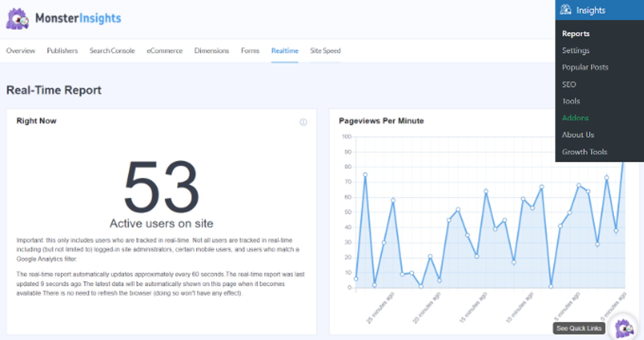Switch to the Overview tab
644x340 pixels.
[21, 51]
